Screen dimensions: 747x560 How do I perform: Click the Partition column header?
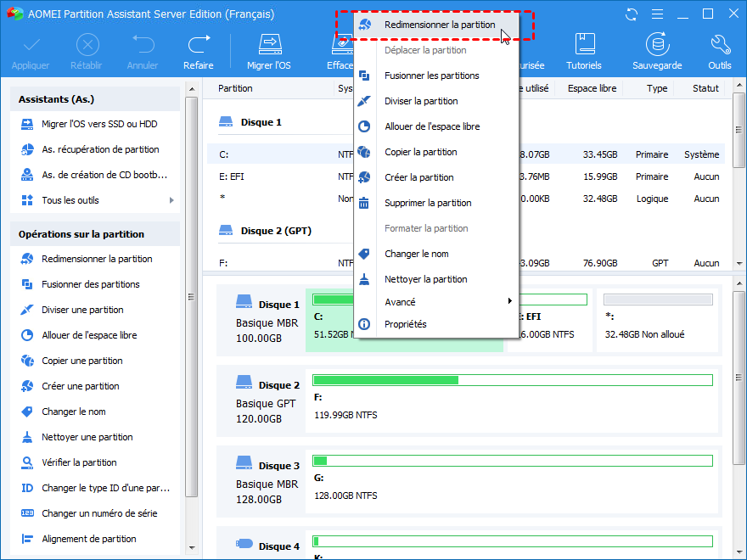[x=235, y=88]
